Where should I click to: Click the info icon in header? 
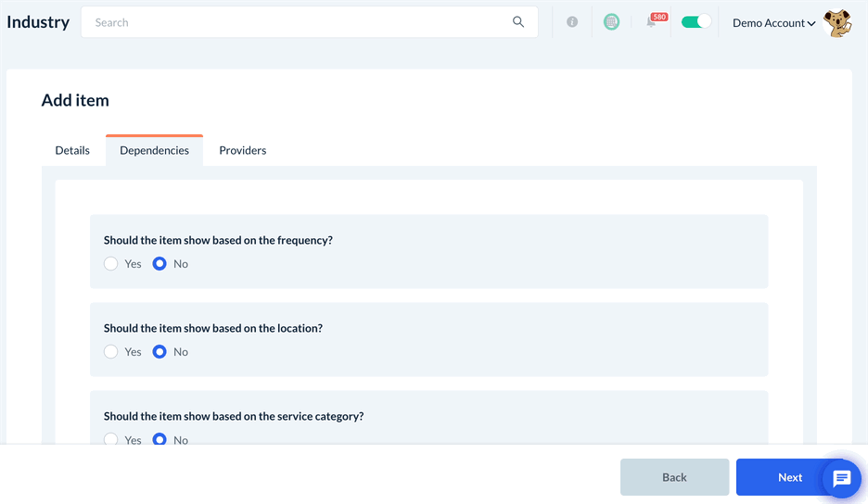click(572, 22)
